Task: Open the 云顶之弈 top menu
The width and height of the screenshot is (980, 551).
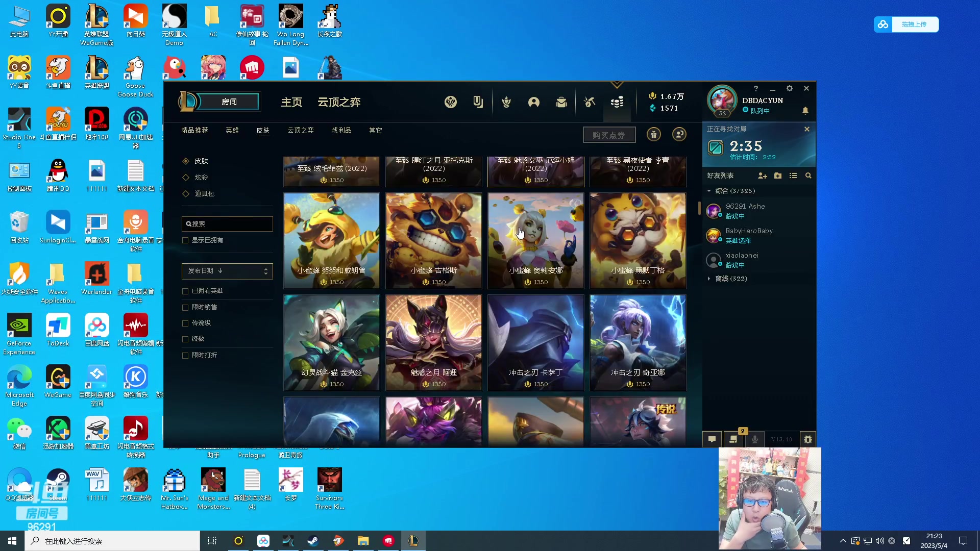Action: pyautogui.click(x=339, y=102)
